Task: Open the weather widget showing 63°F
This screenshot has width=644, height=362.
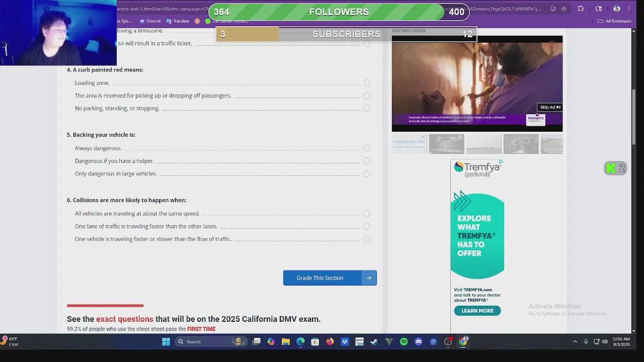Action: [x=10, y=341]
